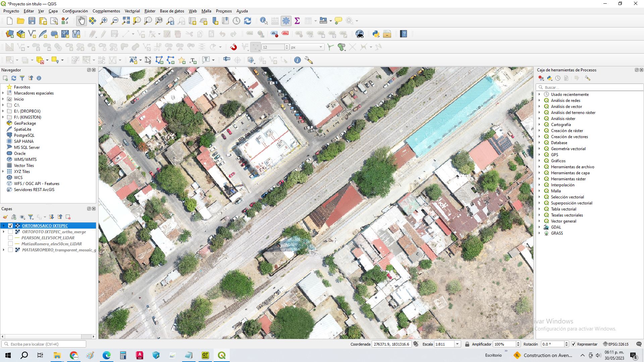Click the Refresh map button in toolbar

248,21
